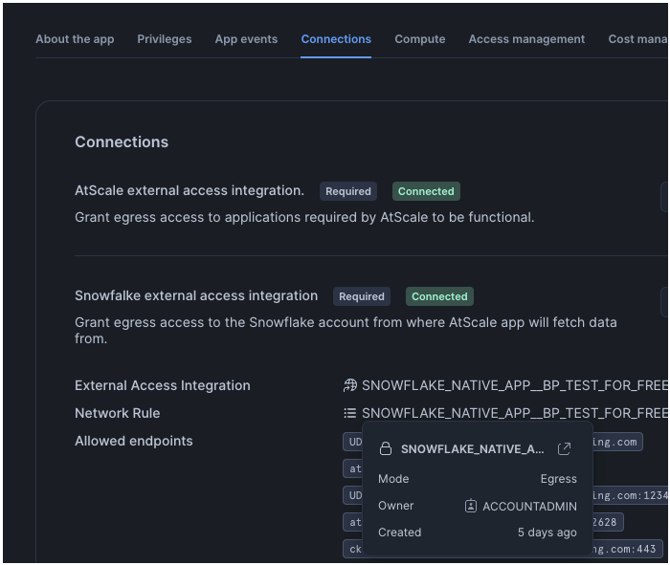
Task: Click Connected badge for Snowfalke integration
Action: 439,296
